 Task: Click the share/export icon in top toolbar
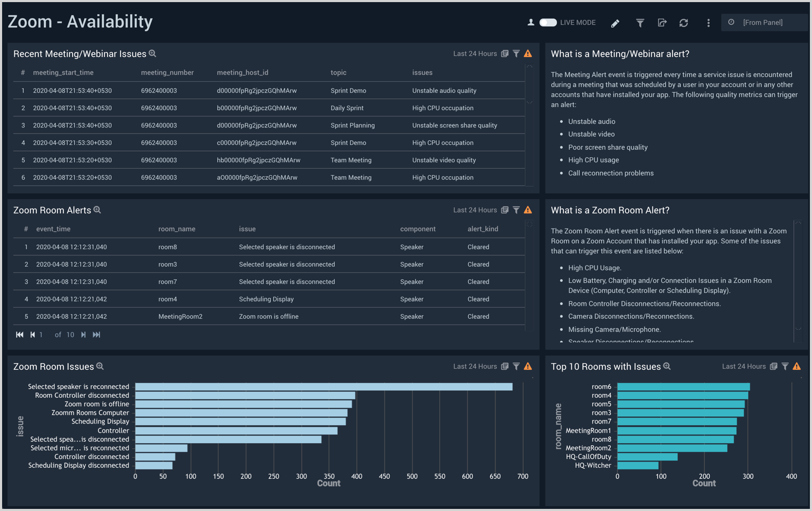[662, 23]
